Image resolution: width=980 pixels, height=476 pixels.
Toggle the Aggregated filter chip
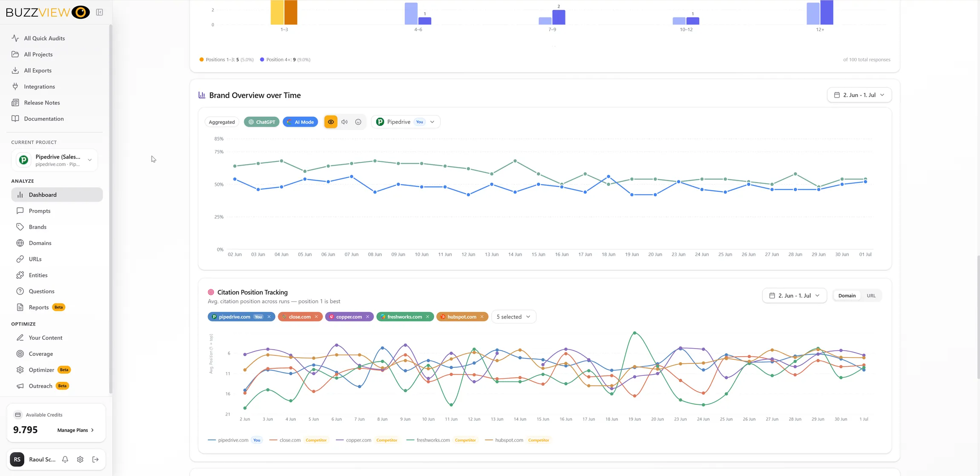[222, 122]
